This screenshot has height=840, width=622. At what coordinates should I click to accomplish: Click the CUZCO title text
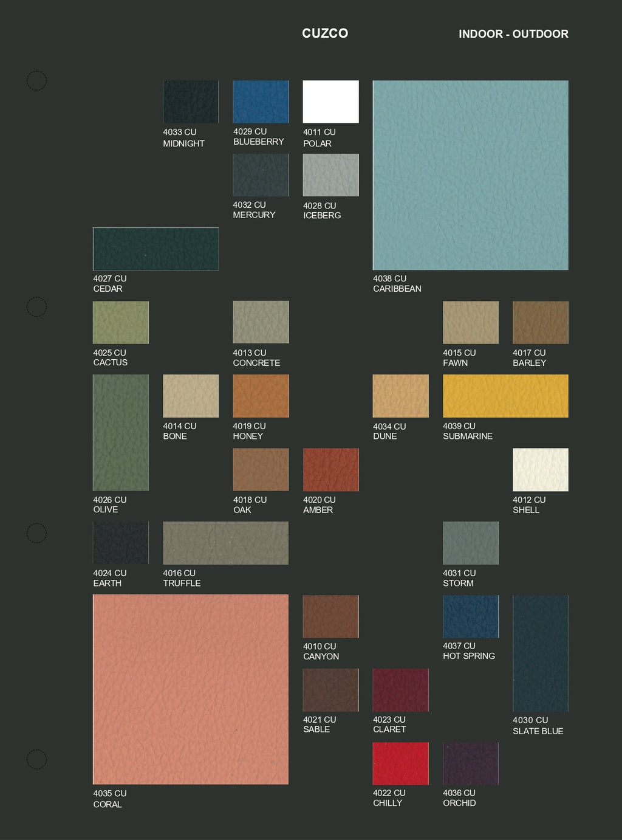click(325, 33)
